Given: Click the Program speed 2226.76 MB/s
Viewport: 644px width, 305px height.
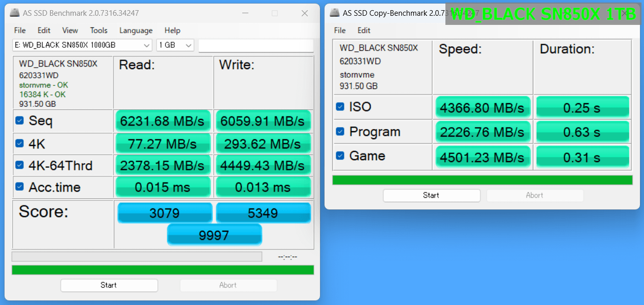Looking at the screenshot, I should point(483,132).
